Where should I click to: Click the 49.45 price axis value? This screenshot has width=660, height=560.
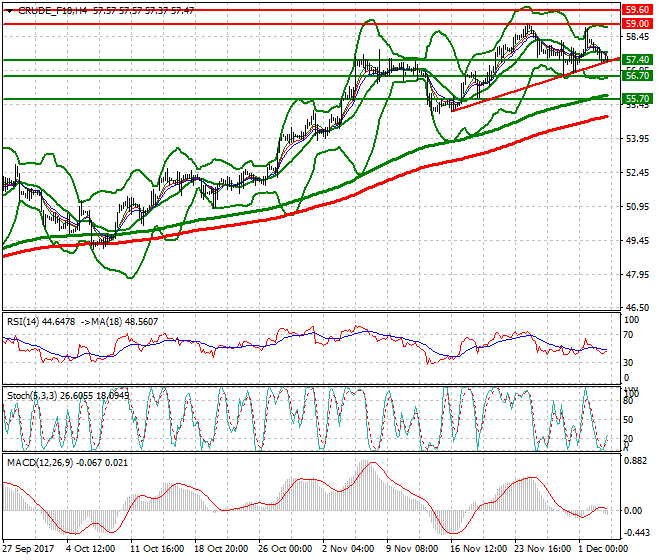click(637, 241)
